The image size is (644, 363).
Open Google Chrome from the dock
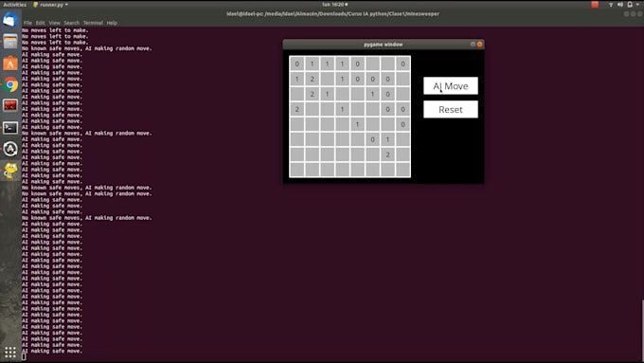pos(10,84)
